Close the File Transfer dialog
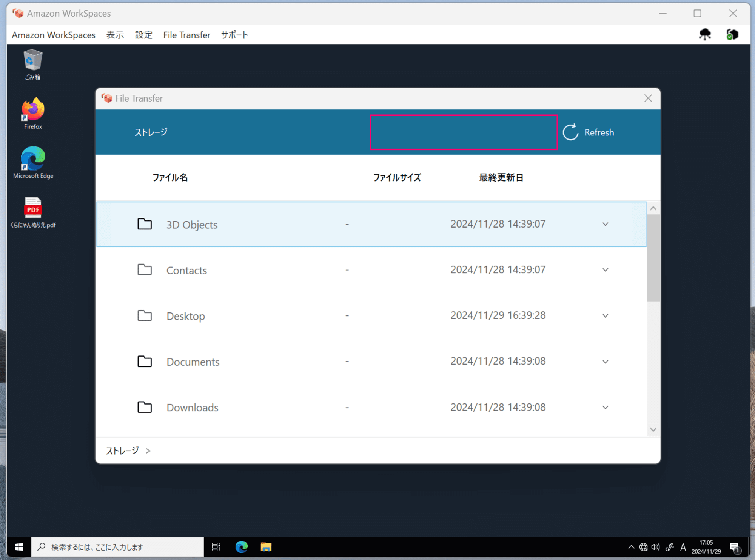The width and height of the screenshot is (755, 560). coord(648,98)
